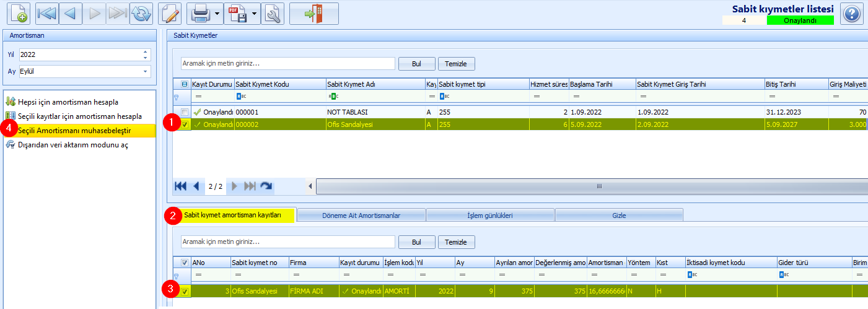
Task: Toggle select-all checkbox in amortization grid header
Action: pyautogui.click(x=185, y=263)
